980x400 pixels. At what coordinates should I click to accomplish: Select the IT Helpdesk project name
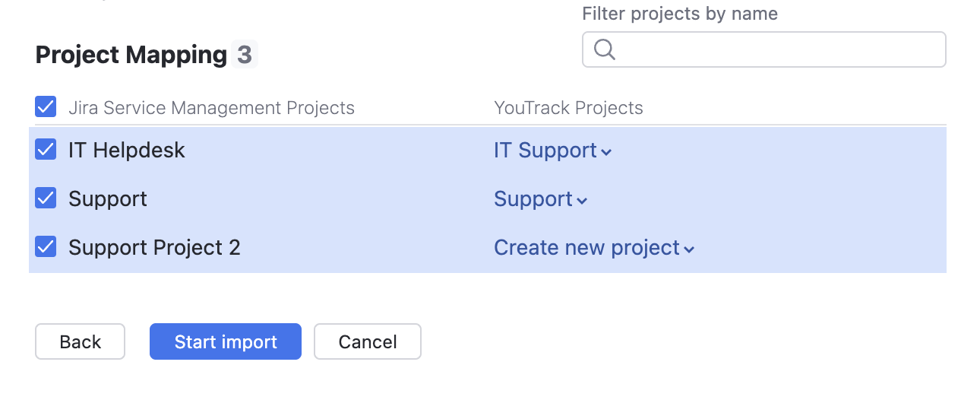tap(127, 151)
